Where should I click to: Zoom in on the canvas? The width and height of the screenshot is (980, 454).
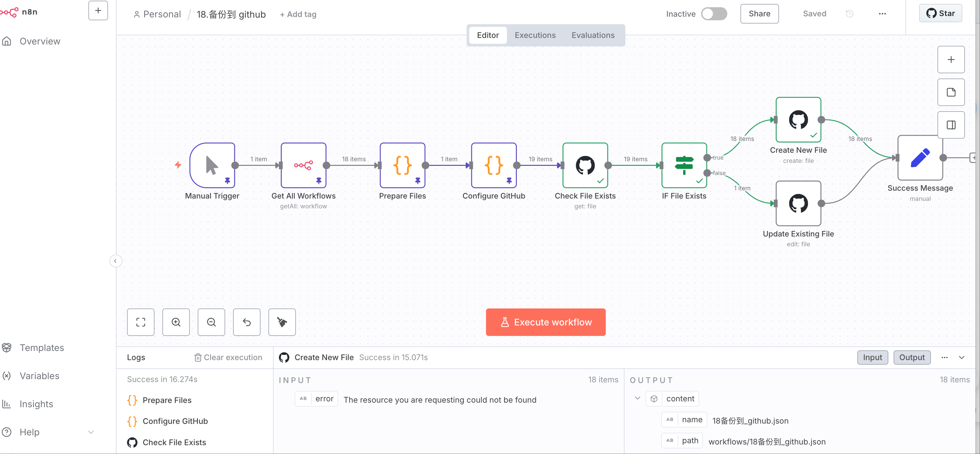176,322
